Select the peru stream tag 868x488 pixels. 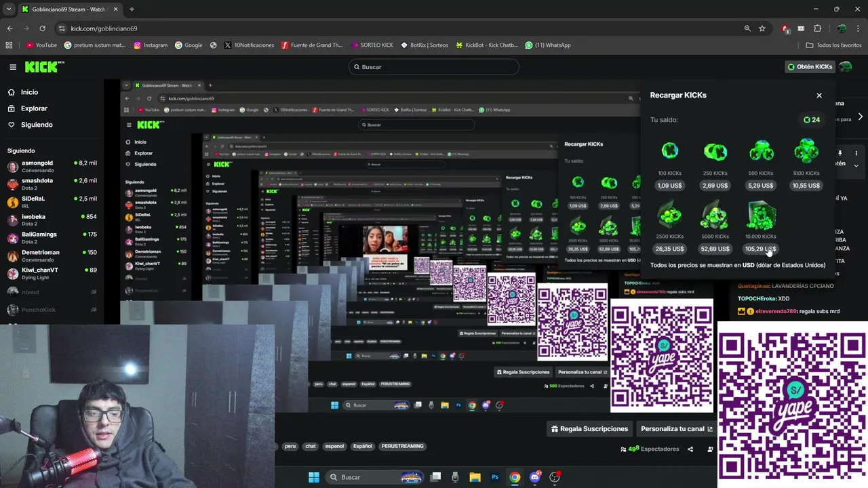290,447
